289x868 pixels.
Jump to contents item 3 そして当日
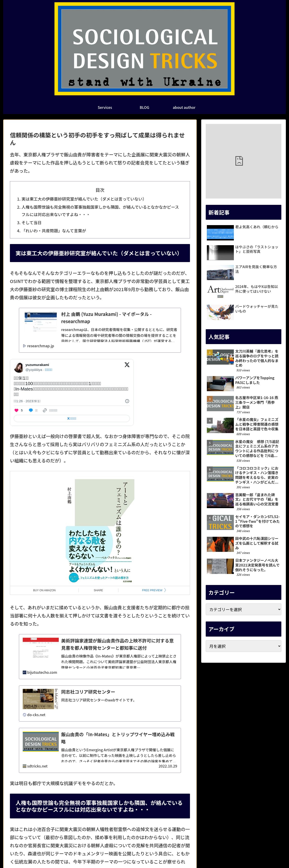(31, 222)
